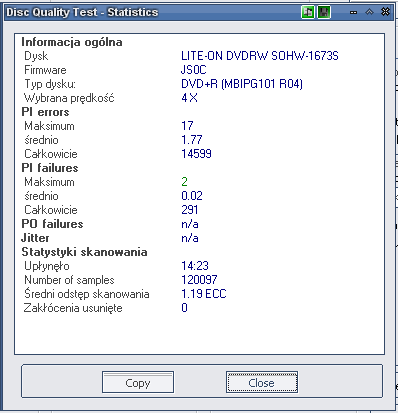Click the PI errors maximum value 17

[187, 126]
